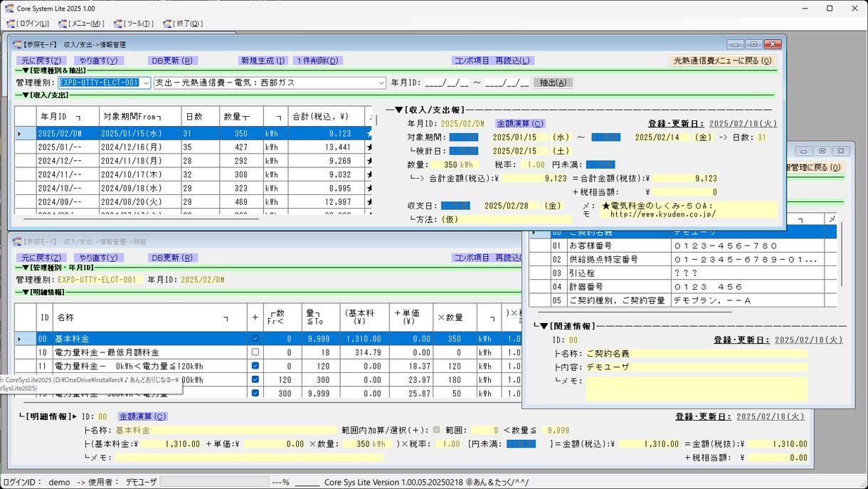This screenshot has height=489, width=868.
Task: Open the ツール(T) menu
Action: point(139,23)
